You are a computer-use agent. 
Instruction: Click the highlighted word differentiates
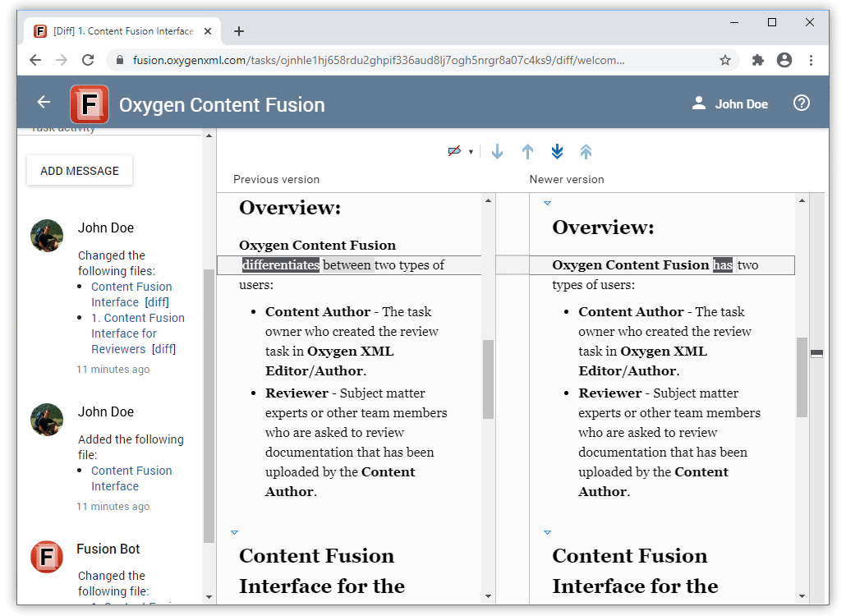tap(281, 264)
